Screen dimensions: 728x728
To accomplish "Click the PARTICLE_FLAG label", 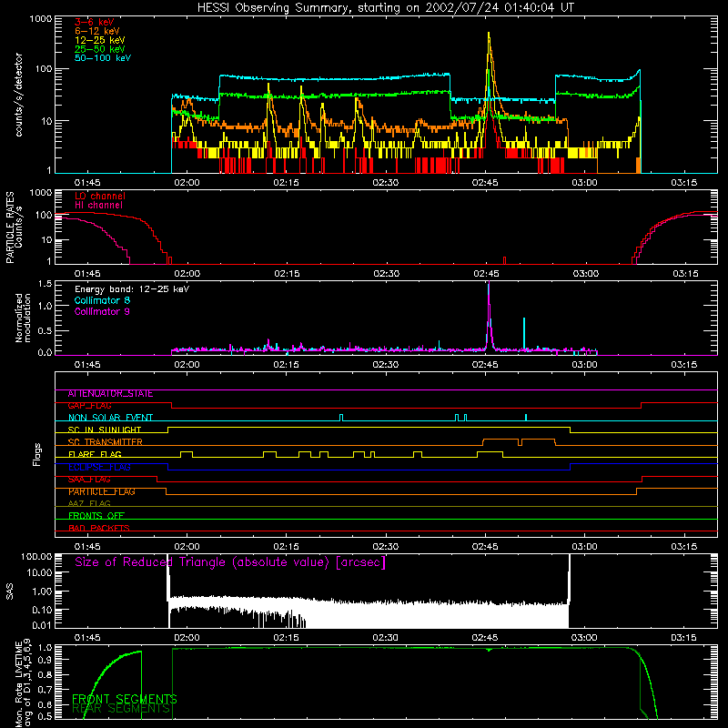I will (x=102, y=491).
